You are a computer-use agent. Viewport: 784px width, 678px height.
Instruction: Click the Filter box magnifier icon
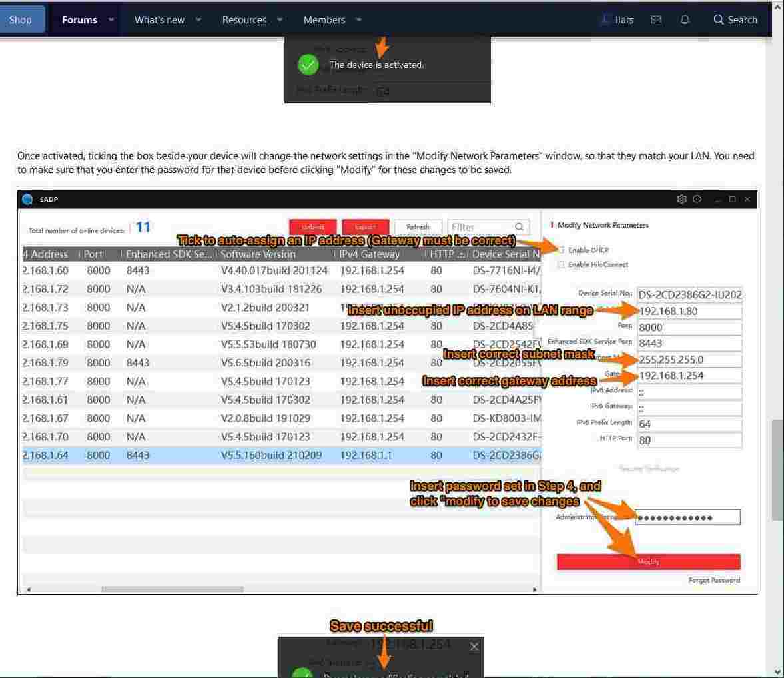click(x=520, y=227)
